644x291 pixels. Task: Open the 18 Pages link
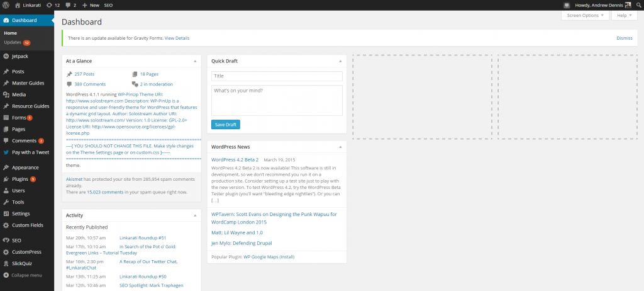(149, 74)
